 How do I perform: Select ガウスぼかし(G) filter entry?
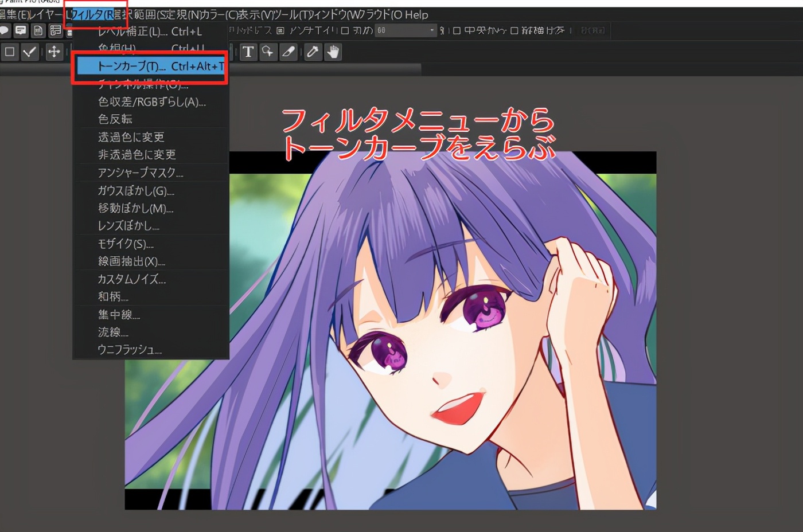tap(136, 190)
